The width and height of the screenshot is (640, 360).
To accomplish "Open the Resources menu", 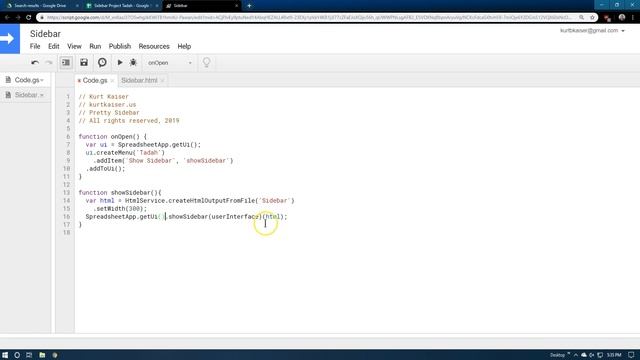I will (154, 47).
